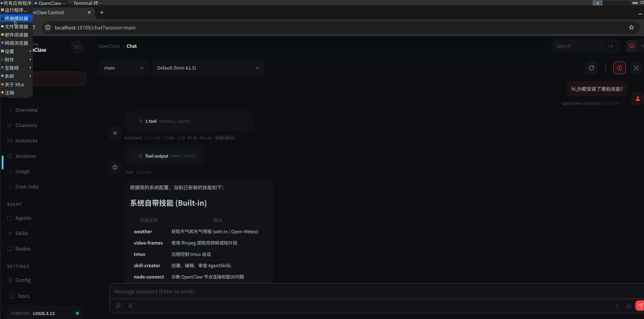
Task: Open the main session dropdown
Action: click(124, 68)
